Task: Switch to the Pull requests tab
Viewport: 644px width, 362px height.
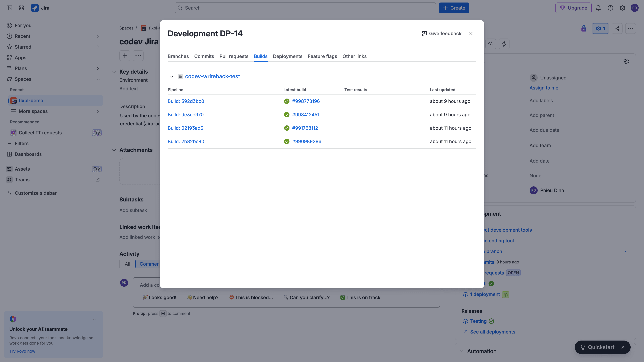Action: tap(234, 56)
